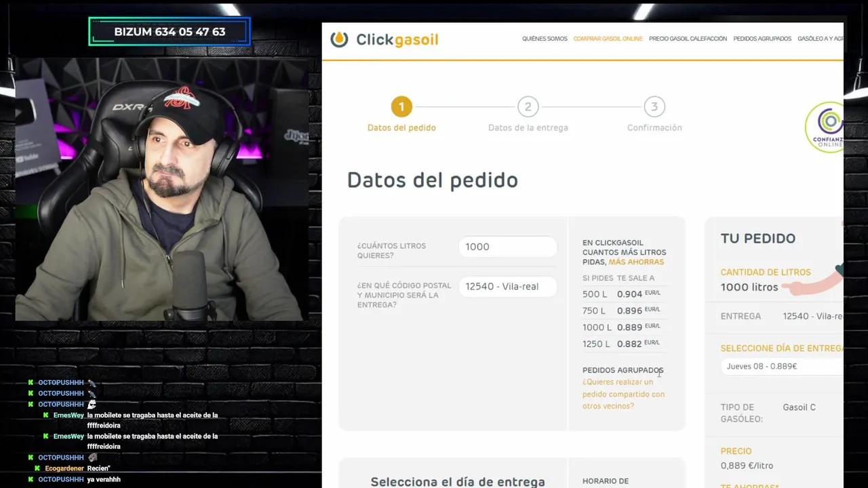Click the litros quantity field showing 1000
The height and width of the screenshot is (488, 868).
(x=508, y=247)
